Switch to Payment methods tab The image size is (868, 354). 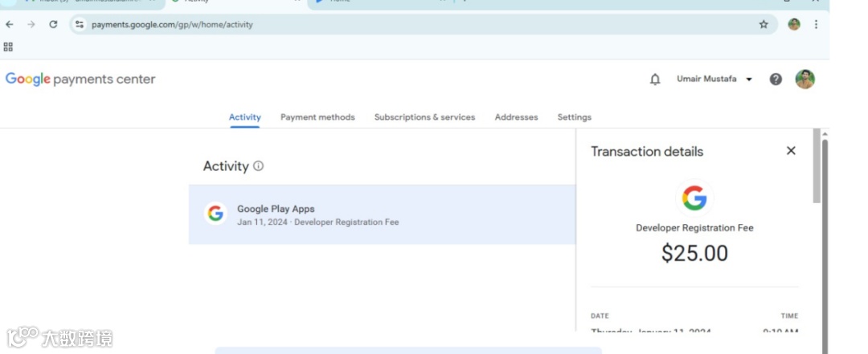(317, 117)
